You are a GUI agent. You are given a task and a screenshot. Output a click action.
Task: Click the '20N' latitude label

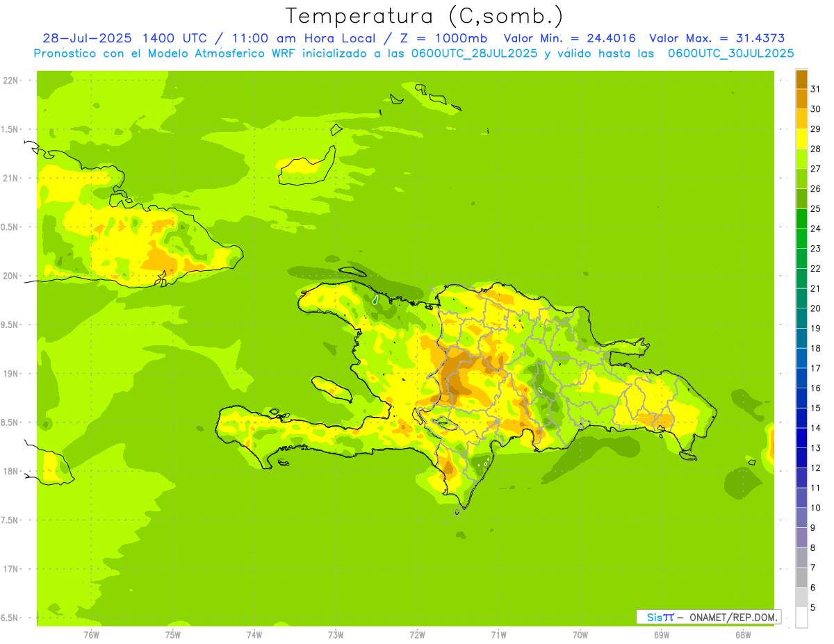(x=10, y=276)
